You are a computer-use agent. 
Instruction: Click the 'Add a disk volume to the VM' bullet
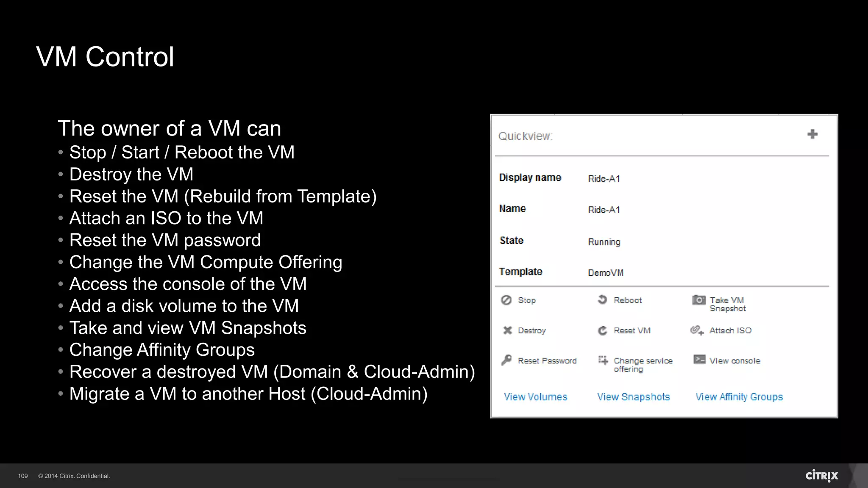point(184,306)
